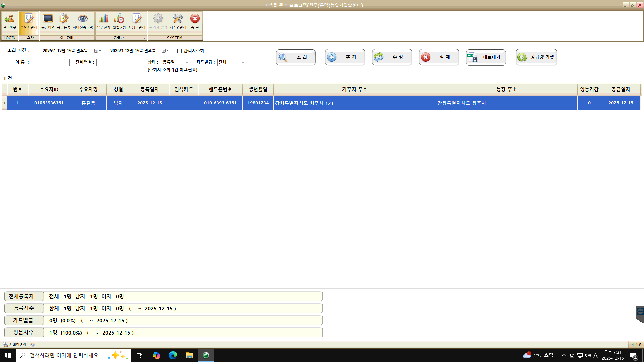Open 공급이력 supply history icon

click(48, 21)
